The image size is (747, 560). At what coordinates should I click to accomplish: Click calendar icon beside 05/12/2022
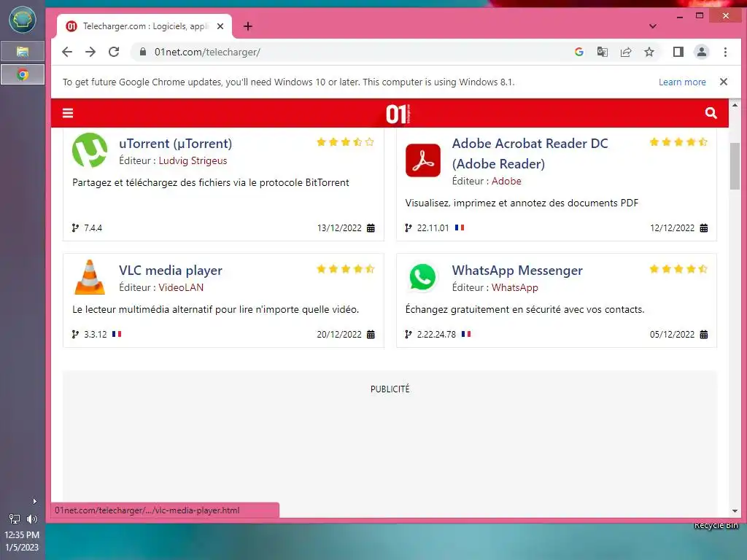click(x=704, y=334)
